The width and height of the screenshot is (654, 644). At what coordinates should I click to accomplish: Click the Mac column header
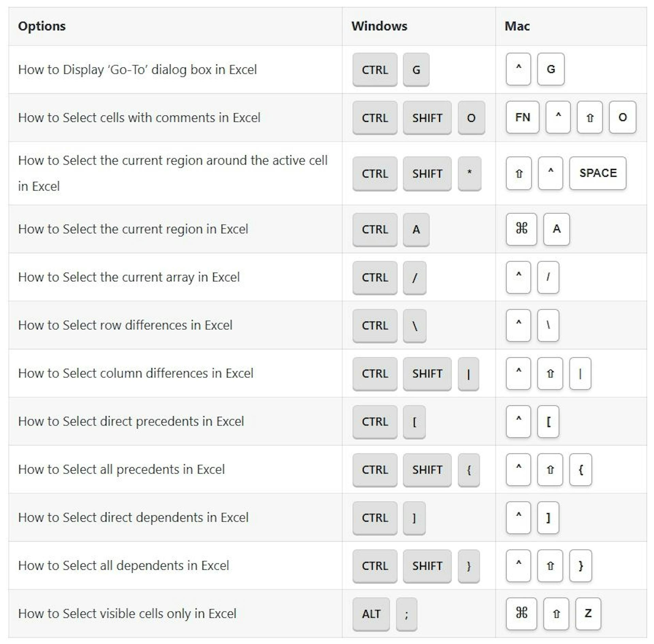tap(517, 26)
